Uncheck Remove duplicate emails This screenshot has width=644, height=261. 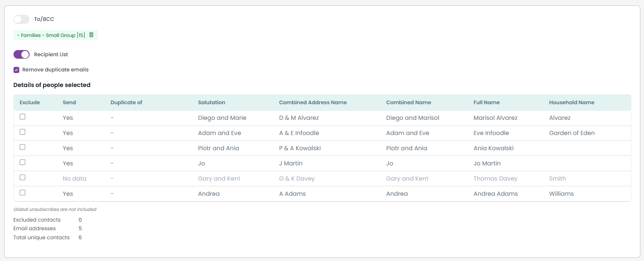[16, 70]
